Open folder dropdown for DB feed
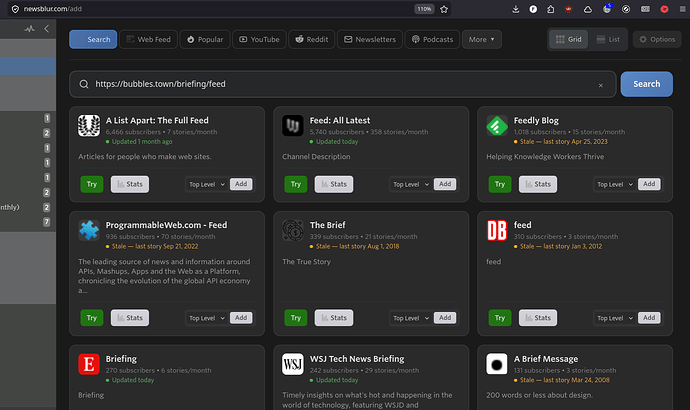The height and width of the screenshot is (410, 690). (x=615, y=318)
